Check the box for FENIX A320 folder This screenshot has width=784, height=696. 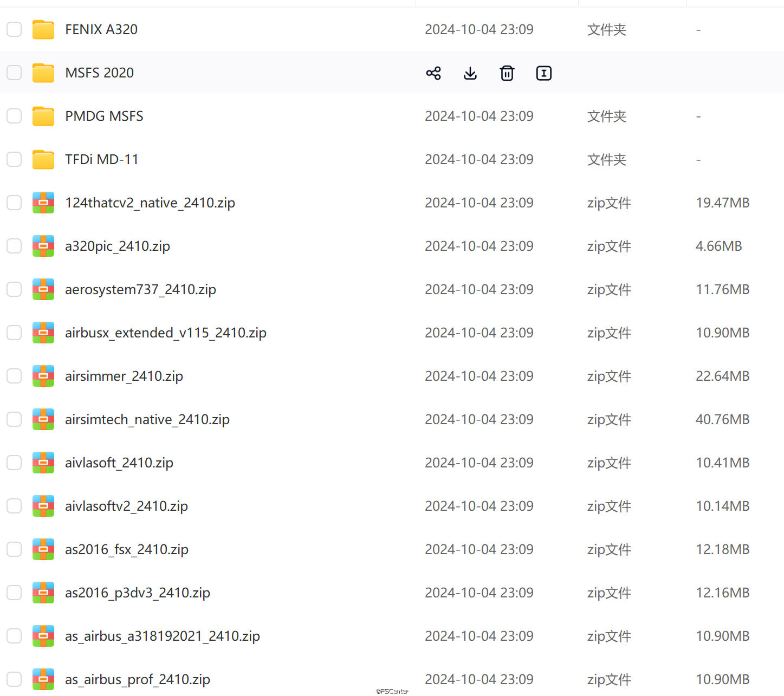(14, 29)
